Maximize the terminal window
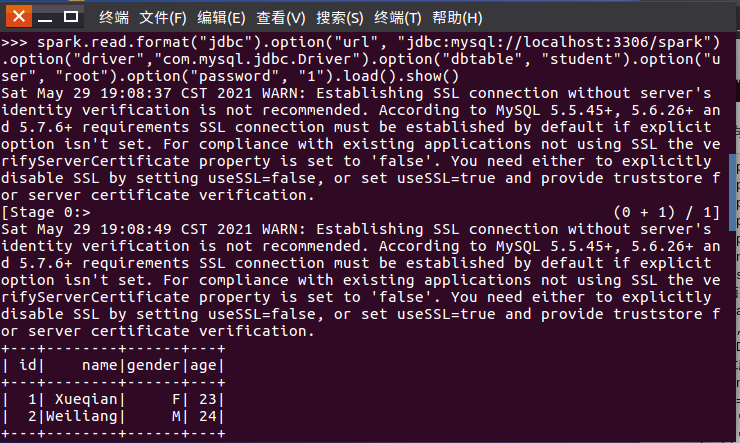740x443 pixels. click(x=71, y=17)
